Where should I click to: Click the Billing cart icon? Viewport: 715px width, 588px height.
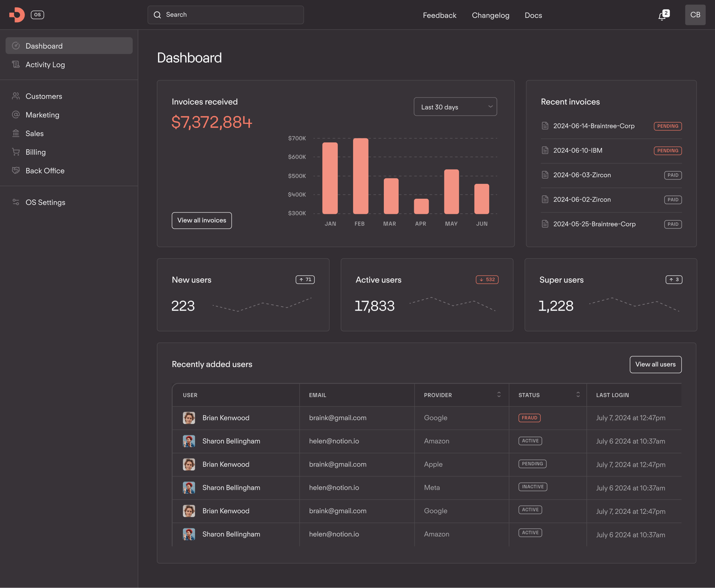(16, 152)
